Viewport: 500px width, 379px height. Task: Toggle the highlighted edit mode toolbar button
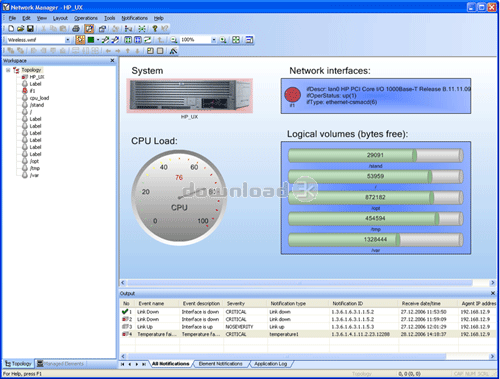coord(89,29)
